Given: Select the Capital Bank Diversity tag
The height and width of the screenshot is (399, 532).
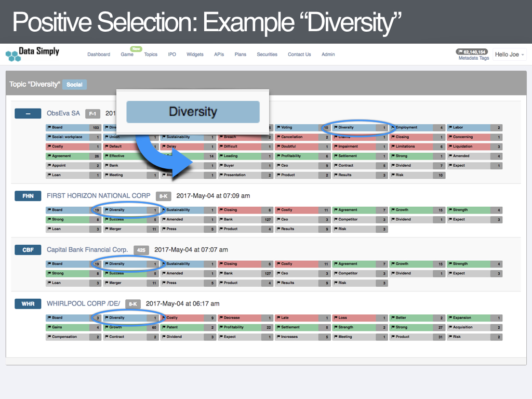Looking at the screenshot, I should click(x=130, y=264).
